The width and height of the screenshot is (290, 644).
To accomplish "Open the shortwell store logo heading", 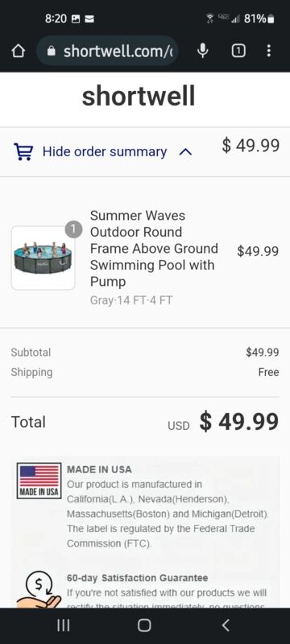I will 139,96.
